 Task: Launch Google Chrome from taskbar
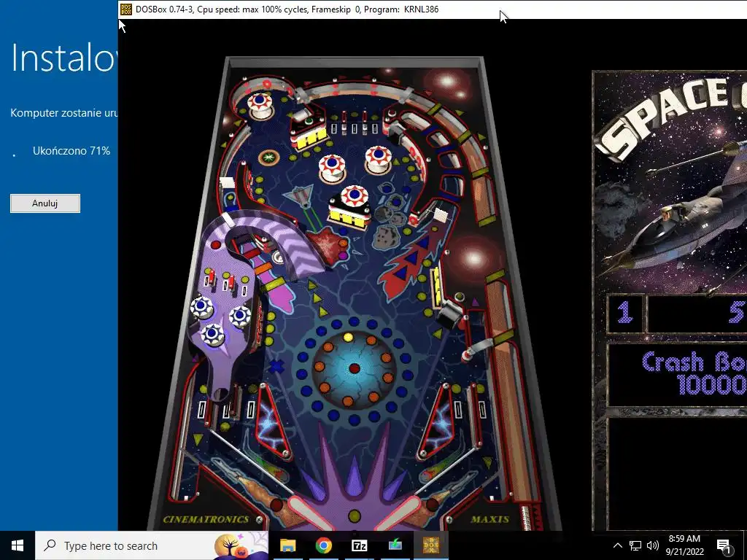[323, 545]
